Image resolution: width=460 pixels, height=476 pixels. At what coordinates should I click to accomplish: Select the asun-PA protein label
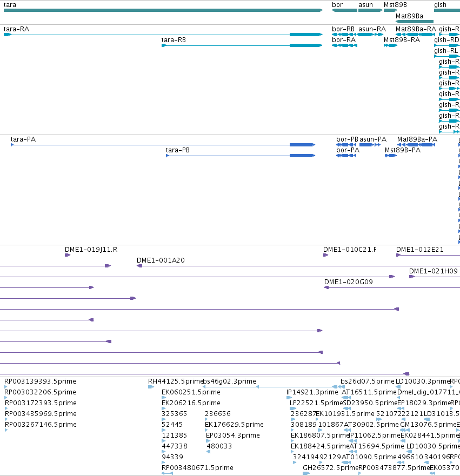[373, 139]
